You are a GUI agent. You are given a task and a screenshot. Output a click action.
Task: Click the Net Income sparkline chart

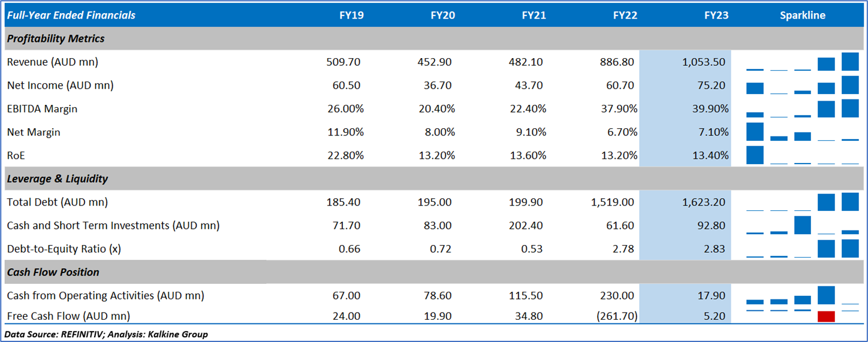(802, 86)
